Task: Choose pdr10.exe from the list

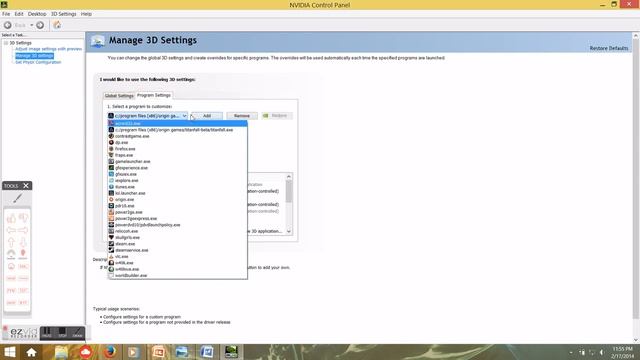Action: [178, 206]
